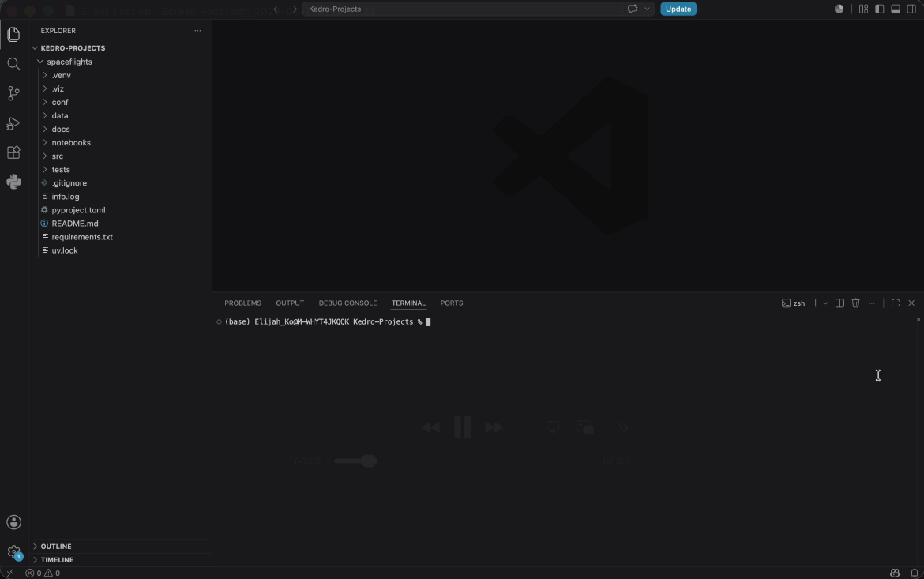The width and height of the screenshot is (924, 579).
Task: Pause the recording playback overlay
Action: (x=463, y=427)
